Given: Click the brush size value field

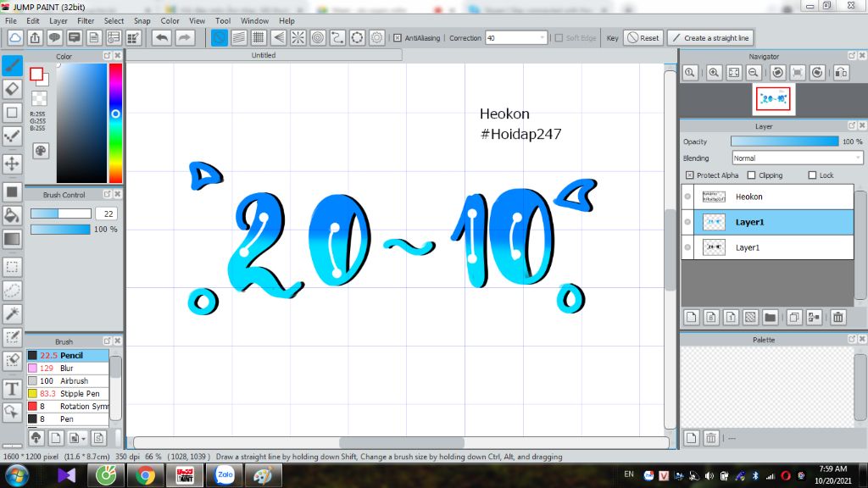Looking at the screenshot, I should (x=106, y=213).
